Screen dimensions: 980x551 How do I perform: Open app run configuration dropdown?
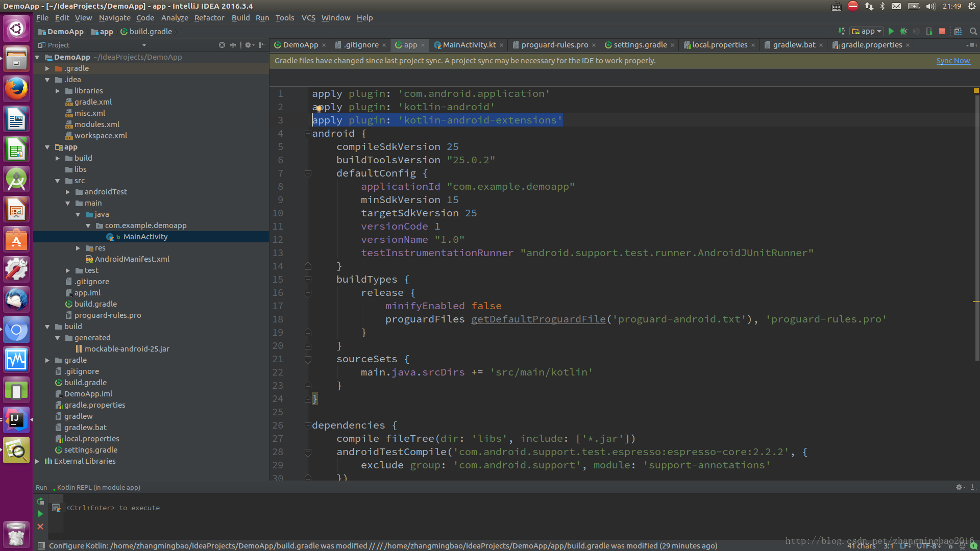[867, 31]
